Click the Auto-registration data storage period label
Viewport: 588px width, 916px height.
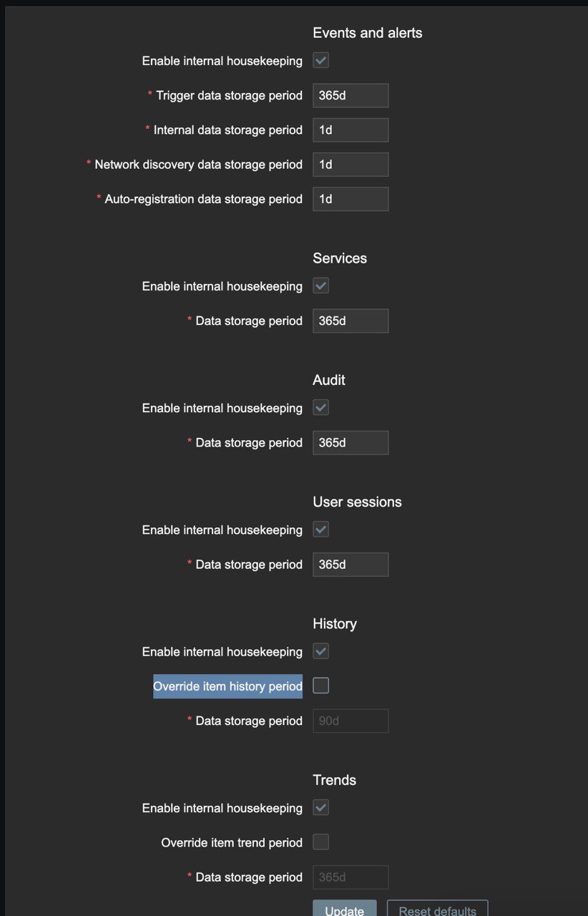tap(203, 199)
